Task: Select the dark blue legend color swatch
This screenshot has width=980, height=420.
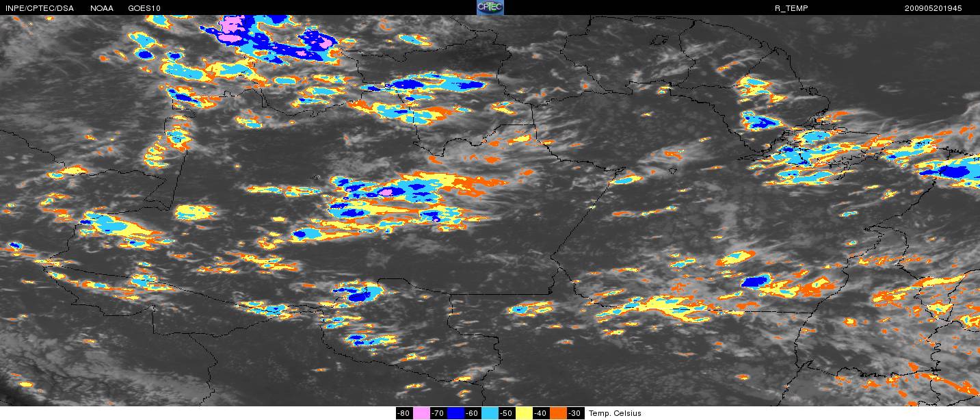Action: pyautogui.click(x=455, y=413)
